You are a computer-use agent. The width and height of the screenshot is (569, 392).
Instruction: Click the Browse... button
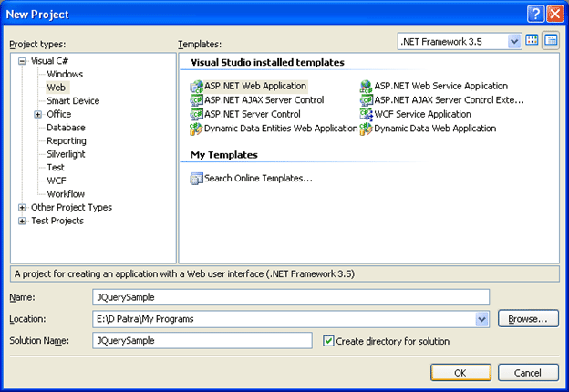tap(528, 319)
